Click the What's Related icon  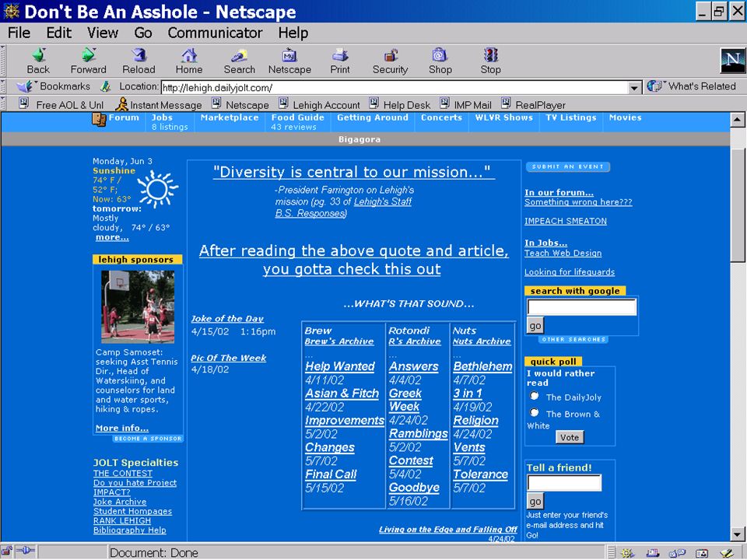click(654, 86)
